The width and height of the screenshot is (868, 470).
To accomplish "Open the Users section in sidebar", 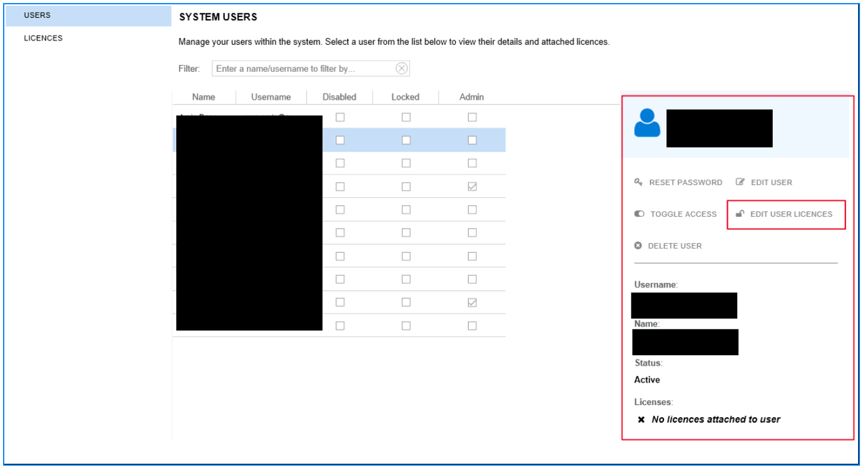I will 37,15.
